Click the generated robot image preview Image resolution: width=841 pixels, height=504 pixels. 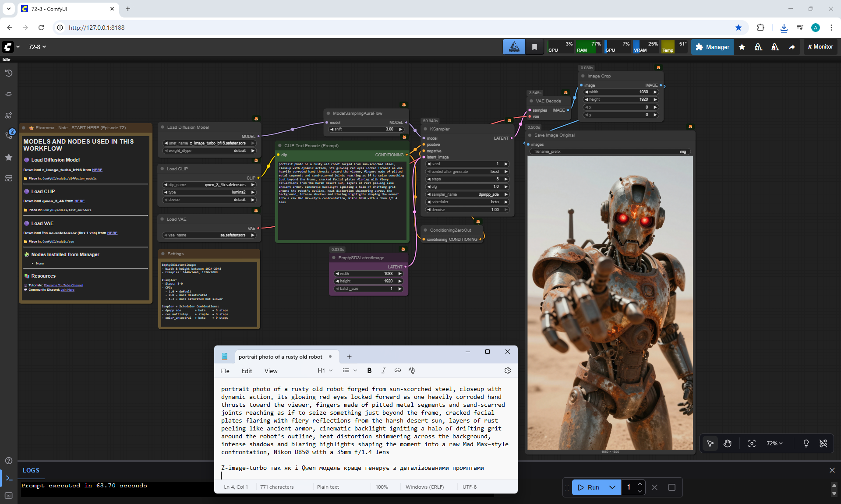pos(610,302)
